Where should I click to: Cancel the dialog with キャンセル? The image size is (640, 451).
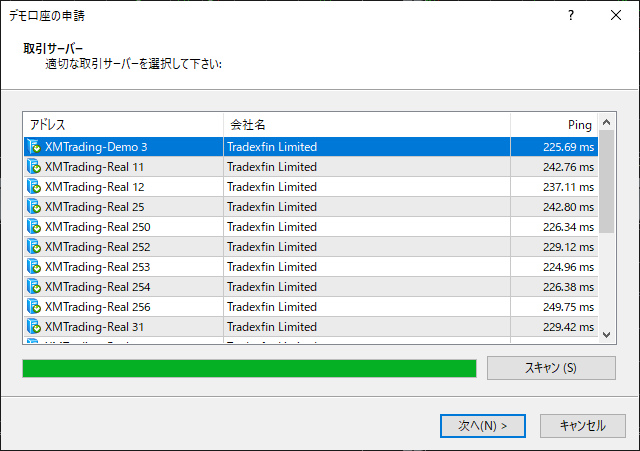click(583, 426)
